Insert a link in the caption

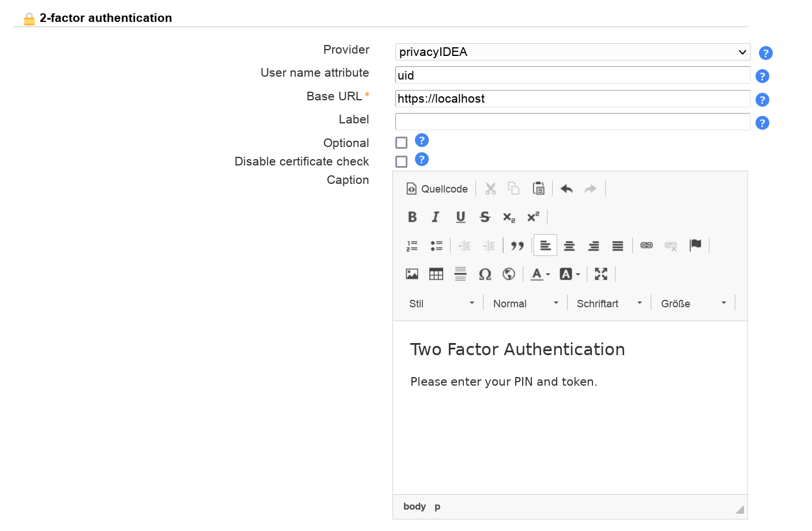647,246
